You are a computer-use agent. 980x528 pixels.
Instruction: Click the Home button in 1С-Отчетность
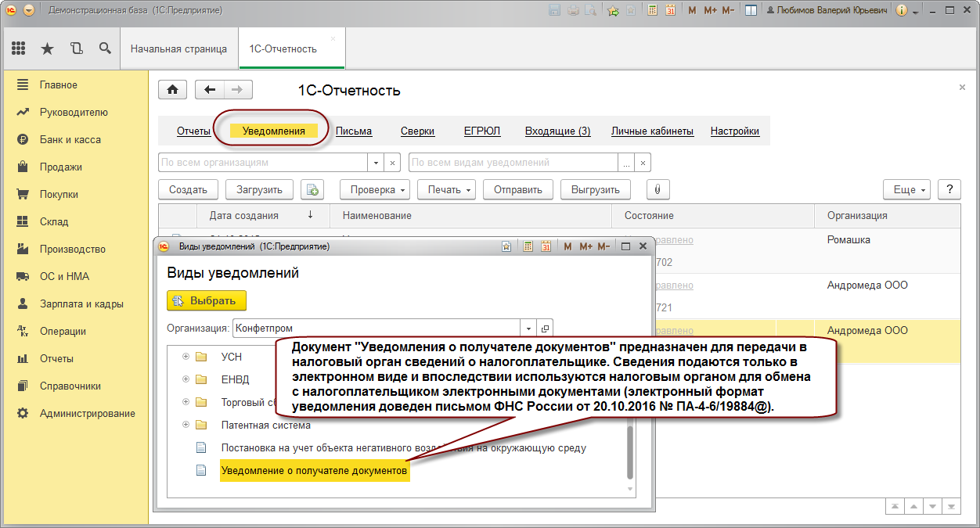tap(172, 89)
